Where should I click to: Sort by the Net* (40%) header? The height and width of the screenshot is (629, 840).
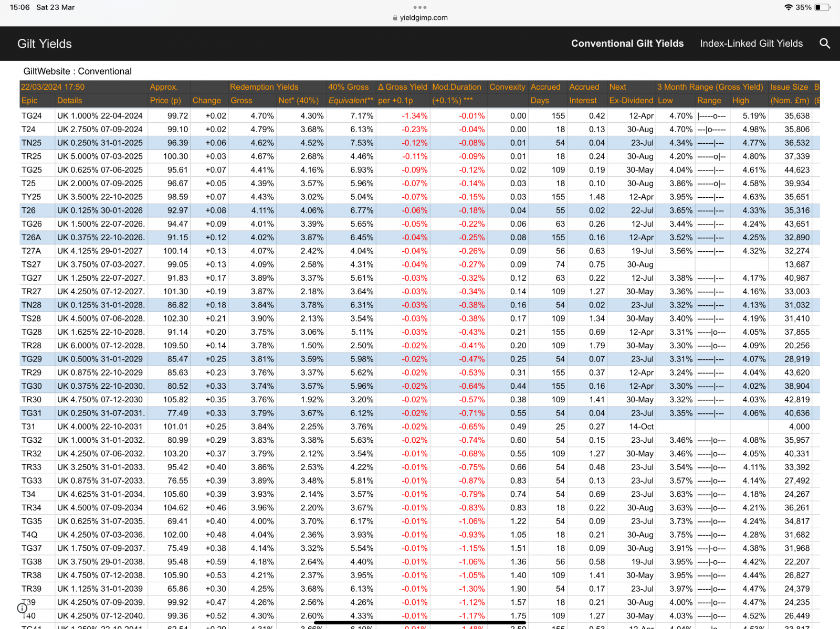tap(299, 100)
